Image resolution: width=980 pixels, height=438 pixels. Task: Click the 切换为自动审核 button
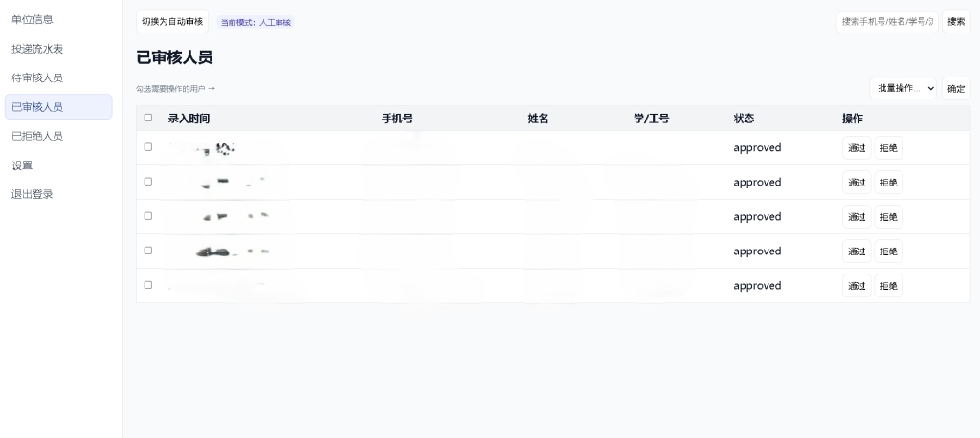point(172,21)
